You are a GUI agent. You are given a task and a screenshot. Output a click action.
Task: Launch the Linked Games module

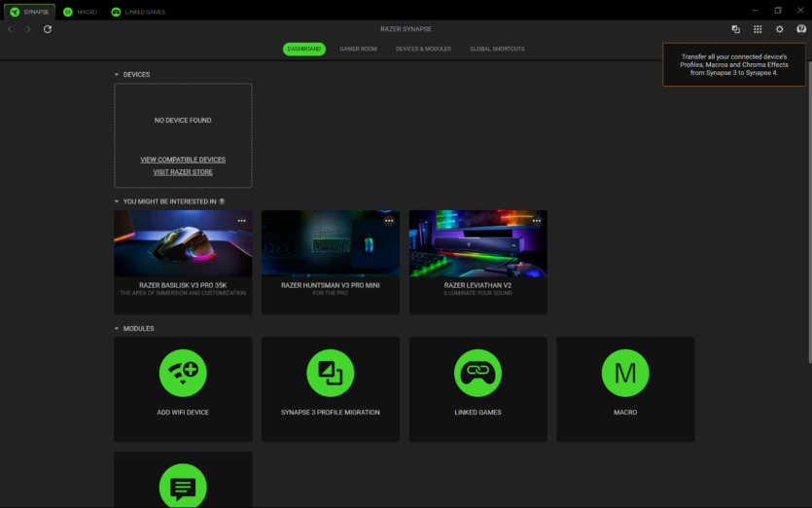(477, 373)
